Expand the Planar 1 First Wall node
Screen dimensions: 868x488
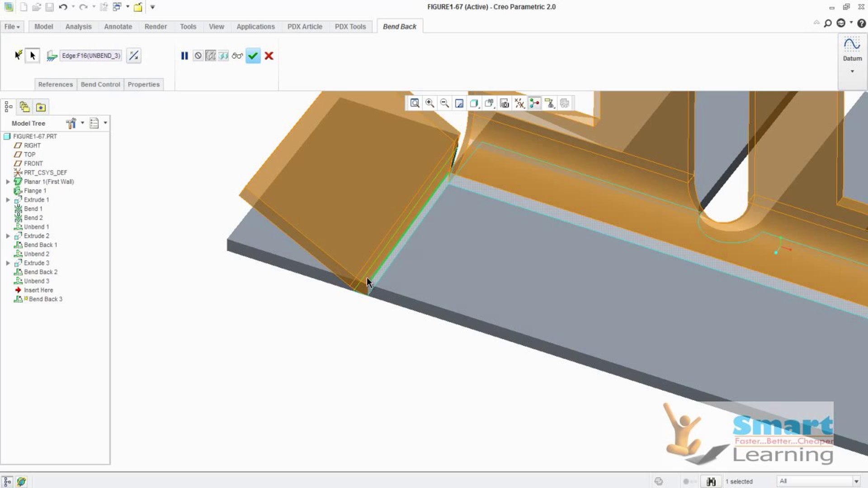[x=8, y=182]
